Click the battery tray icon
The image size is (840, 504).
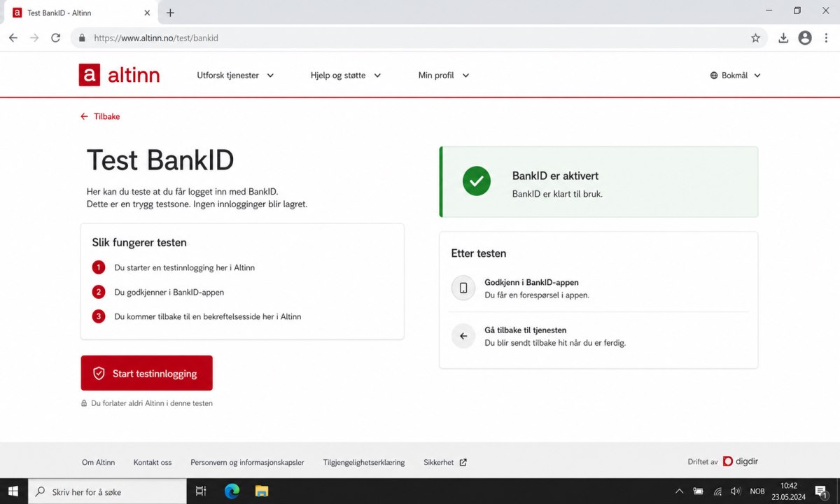[698, 491]
